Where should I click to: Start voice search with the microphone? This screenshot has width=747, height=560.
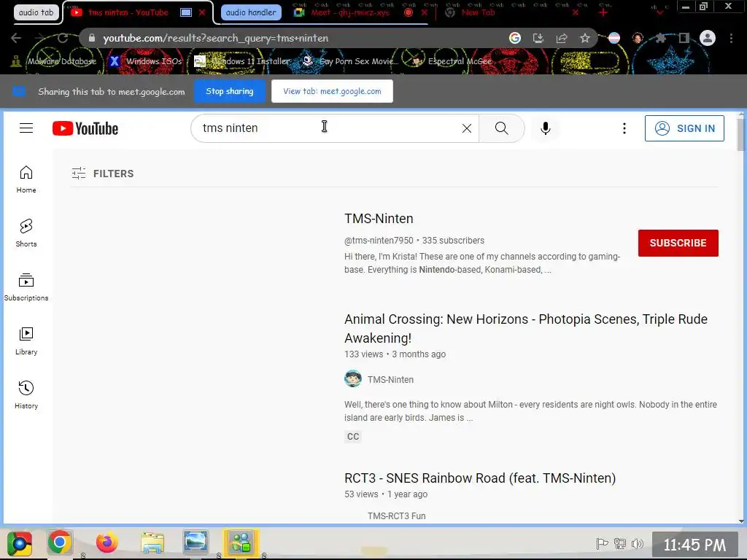coord(546,128)
